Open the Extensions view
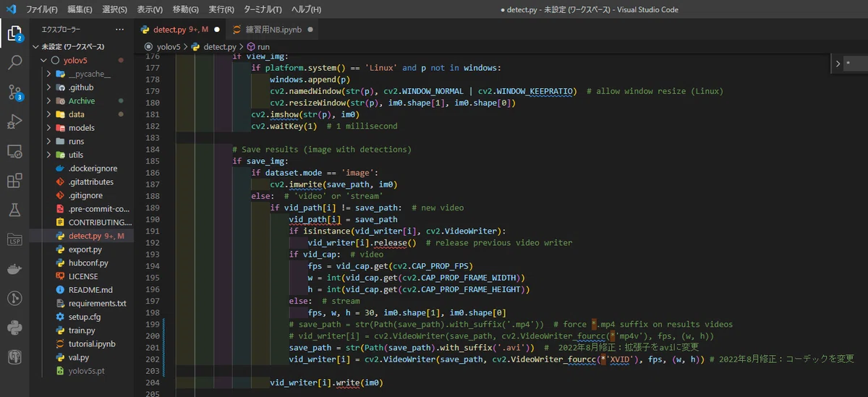The width and height of the screenshot is (868, 397). click(14, 180)
